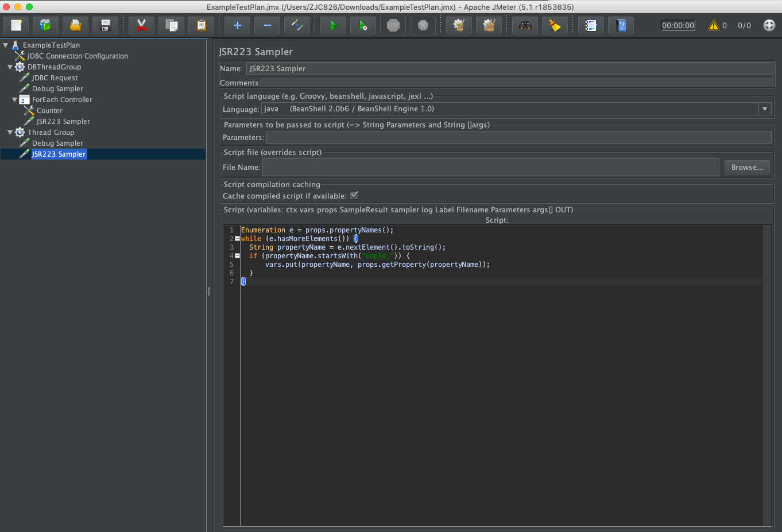This screenshot has height=532, width=782.
Task: Click the script editor vertical scrollbar
Action: [x=767, y=375]
